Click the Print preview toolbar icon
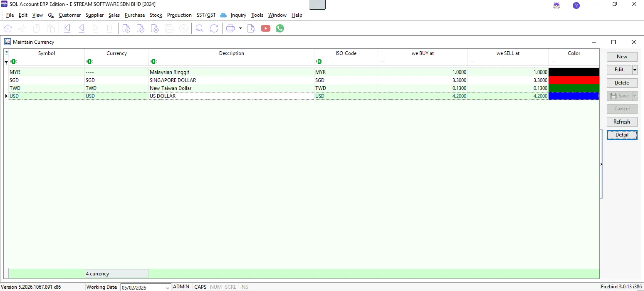Image resolution: width=644 pixels, height=291 pixels. (251, 28)
